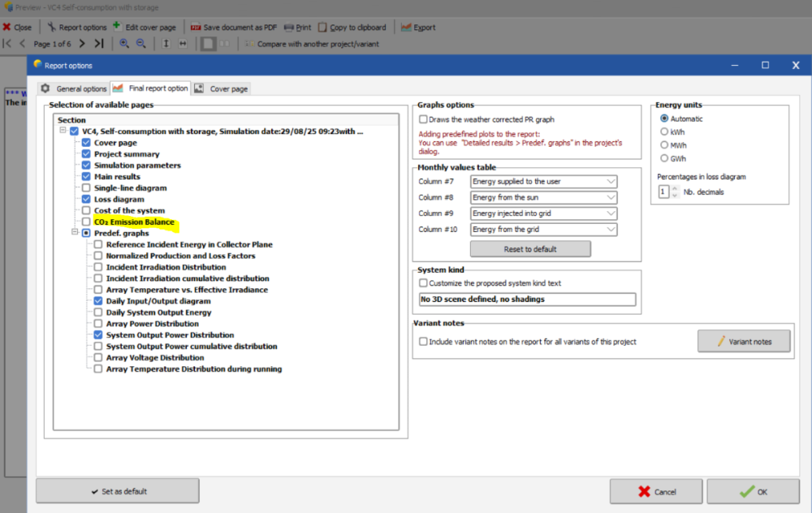The width and height of the screenshot is (812, 513).
Task: Click the Variant notes button
Action: pos(743,342)
